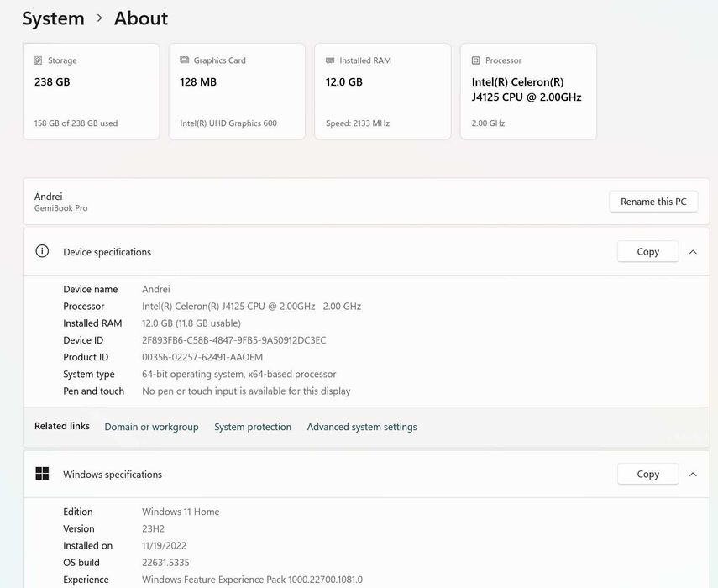The width and height of the screenshot is (718, 588).
Task: Open the Processor Intel Celeron card
Action: tap(528, 92)
